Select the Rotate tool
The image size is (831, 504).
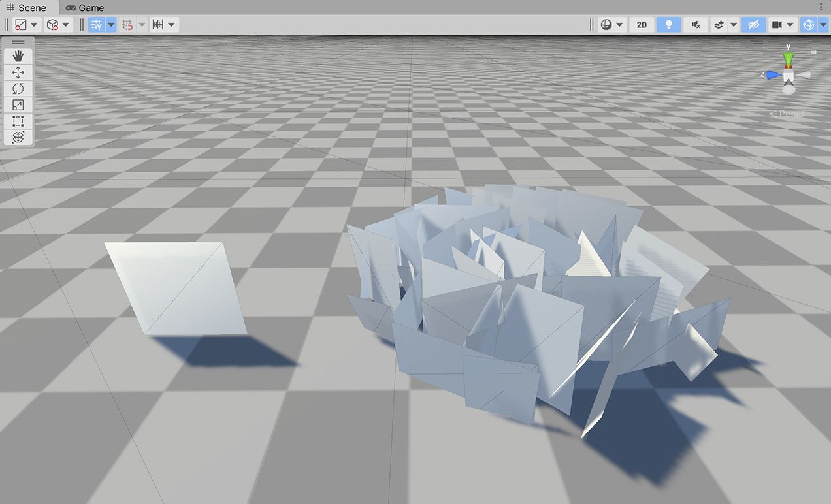click(18, 88)
